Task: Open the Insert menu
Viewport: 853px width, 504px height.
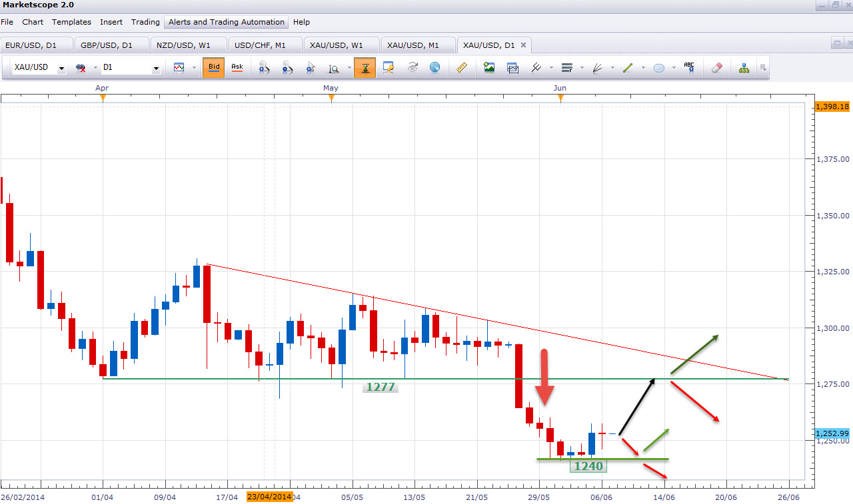Action: tap(111, 22)
